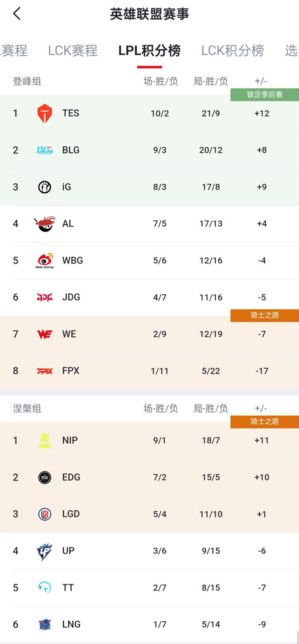Click the NIP team logo

point(44,440)
